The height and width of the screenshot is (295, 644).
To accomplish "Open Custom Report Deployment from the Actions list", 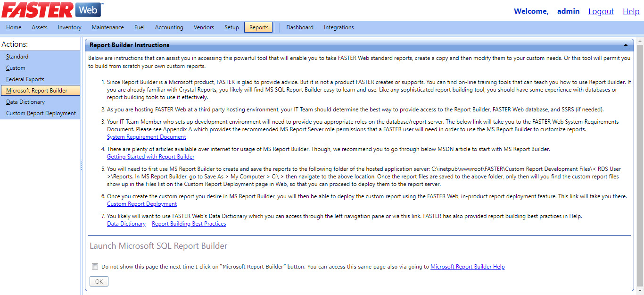I will [40, 113].
